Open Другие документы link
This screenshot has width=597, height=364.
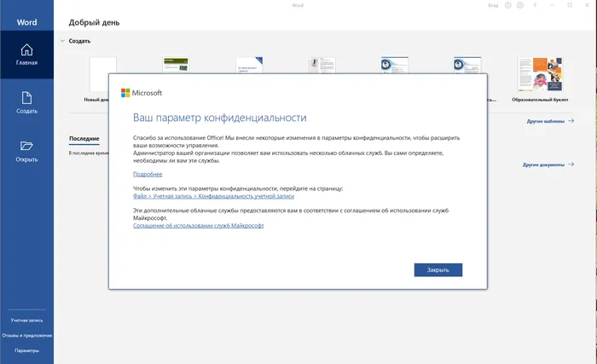tap(548, 165)
